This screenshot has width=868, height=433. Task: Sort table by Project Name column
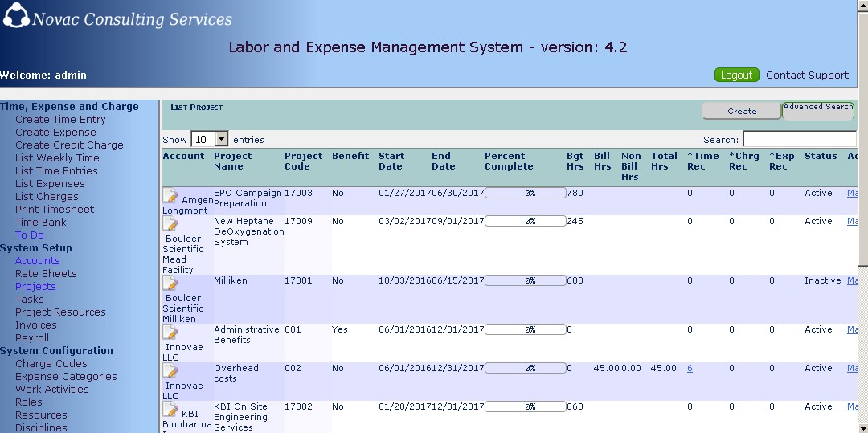[x=232, y=161]
